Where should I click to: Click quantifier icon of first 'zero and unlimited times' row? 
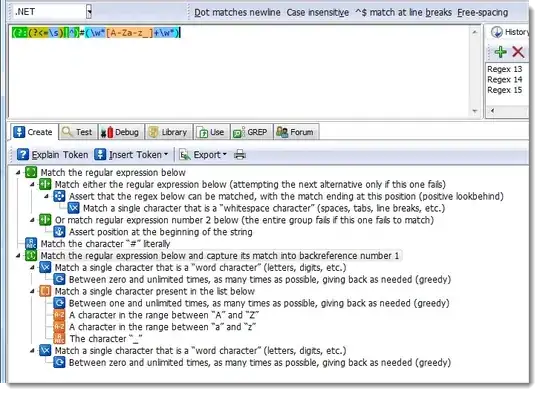pyautogui.click(x=59, y=279)
